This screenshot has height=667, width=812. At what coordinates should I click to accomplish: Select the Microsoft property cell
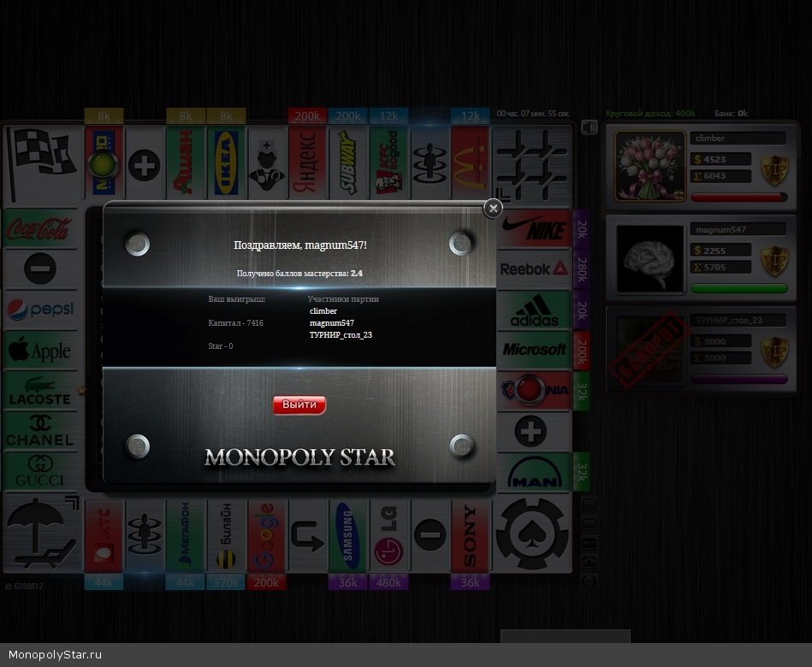pos(534,351)
